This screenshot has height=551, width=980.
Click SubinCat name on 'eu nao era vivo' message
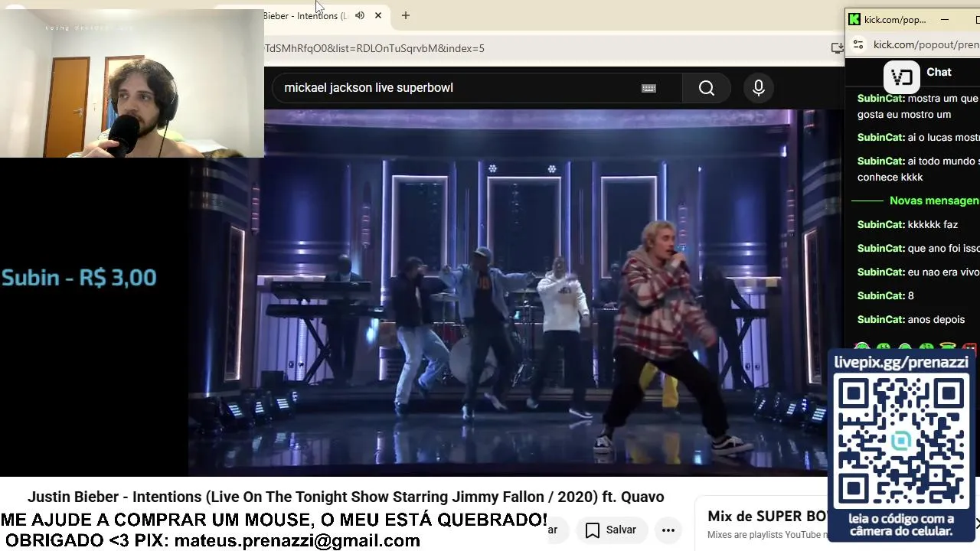[880, 272]
